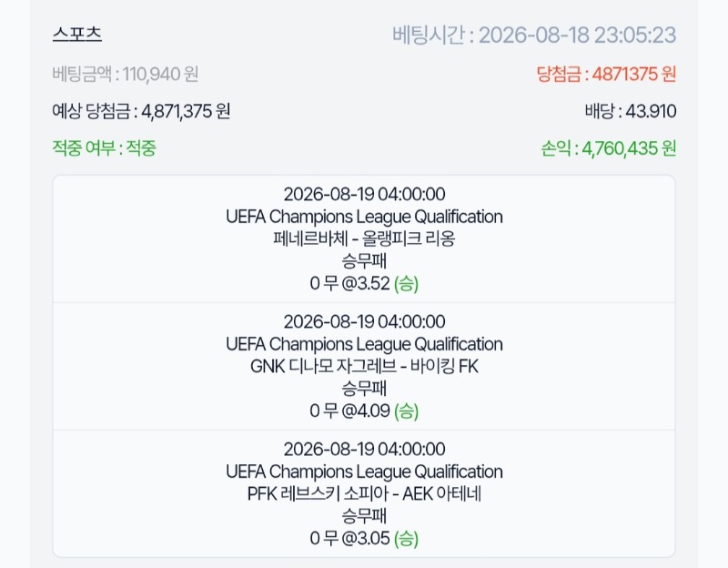Open the GNK 디나모 자그레브 - 바이킹 FK match
Viewport: 728px width, 568px height.
tap(364, 367)
